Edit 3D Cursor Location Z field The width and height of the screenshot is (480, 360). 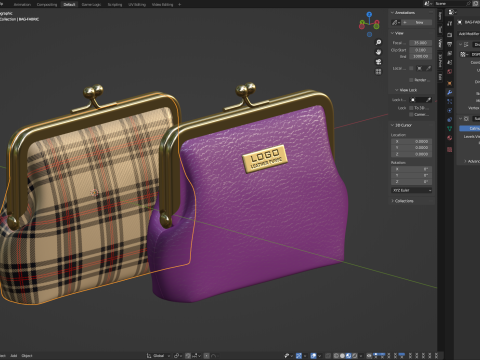click(x=411, y=154)
